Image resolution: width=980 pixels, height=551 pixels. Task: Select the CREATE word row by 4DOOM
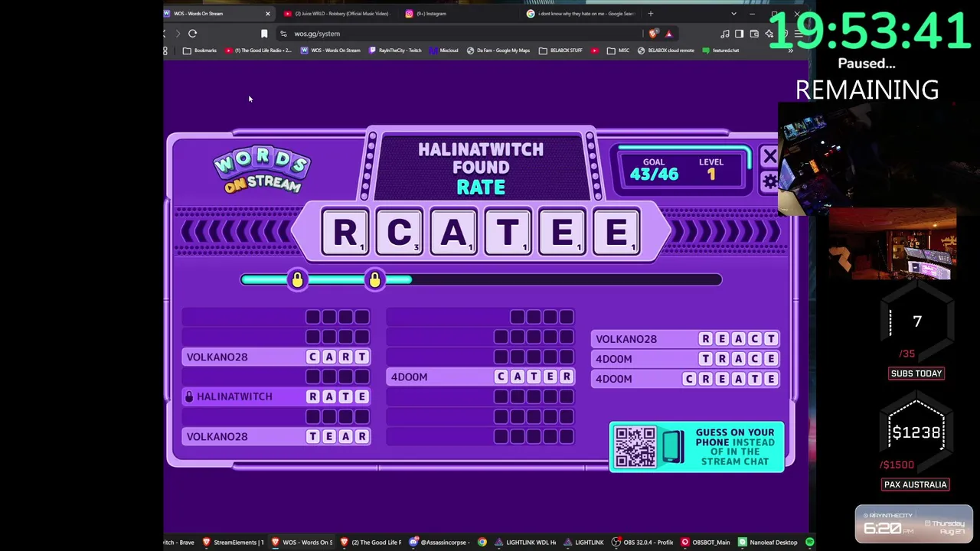pyautogui.click(x=685, y=379)
